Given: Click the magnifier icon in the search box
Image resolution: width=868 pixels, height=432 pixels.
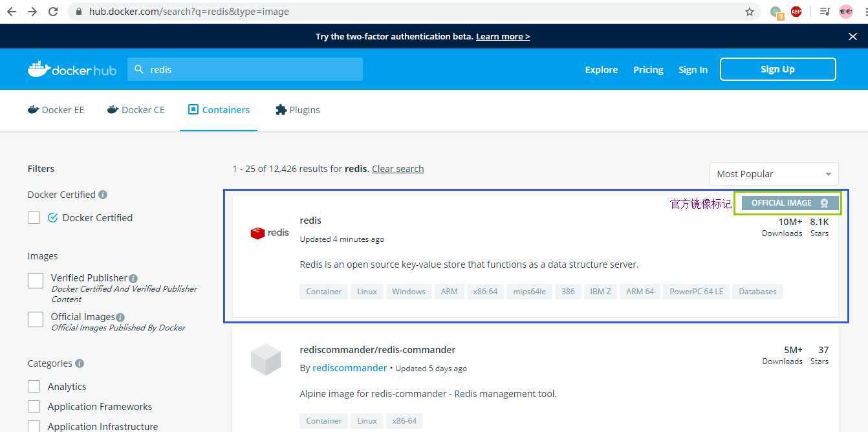Looking at the screenshot, I should point(138,69).
